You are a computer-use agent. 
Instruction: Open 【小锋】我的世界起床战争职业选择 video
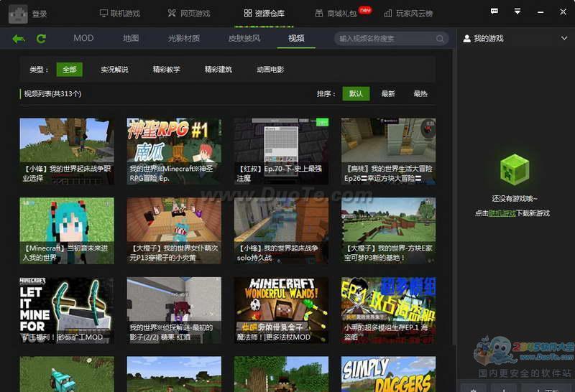point(67,151)
